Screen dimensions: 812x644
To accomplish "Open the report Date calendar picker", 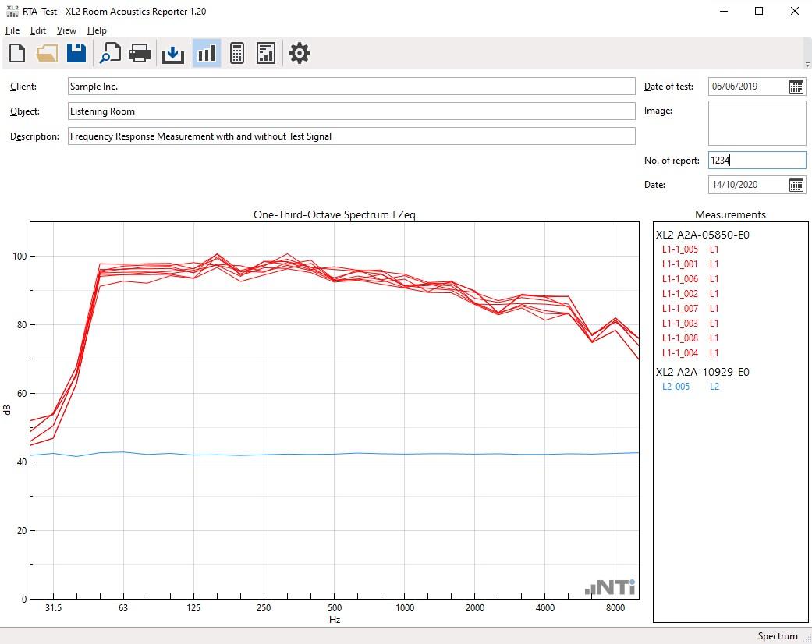I will tap(796, 185).
